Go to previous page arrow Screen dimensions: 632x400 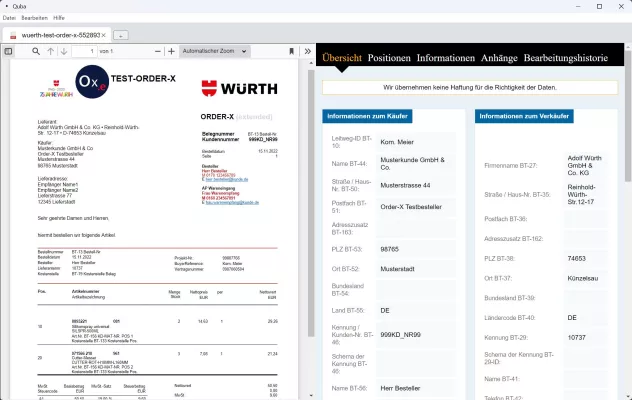50,51
